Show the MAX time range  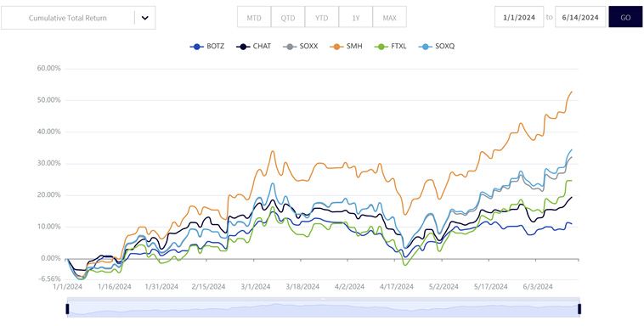click(389, 18)
